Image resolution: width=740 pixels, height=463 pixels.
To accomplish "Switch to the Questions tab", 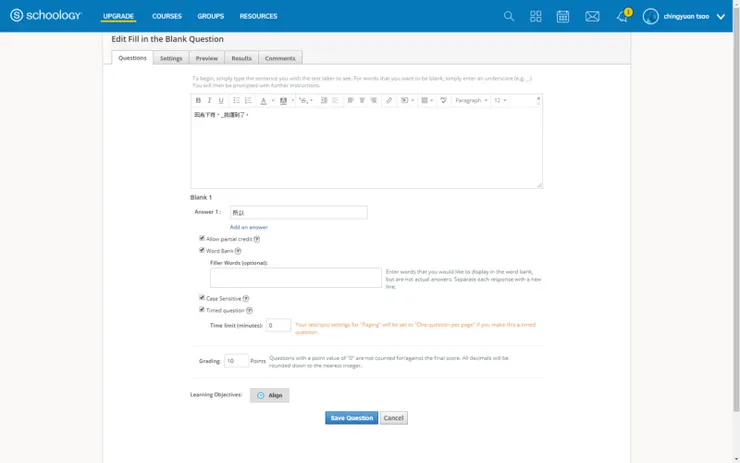I will click(x=132, y=58).
